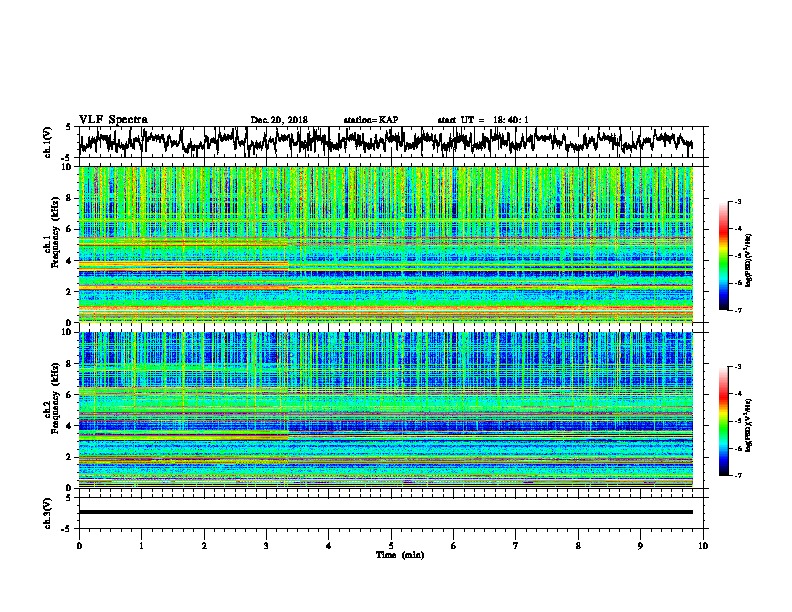This screenshot has width=792, height=612.
Task: Click time axis tick label "7"
Action: pyautogui.click(x=516, y=546)
